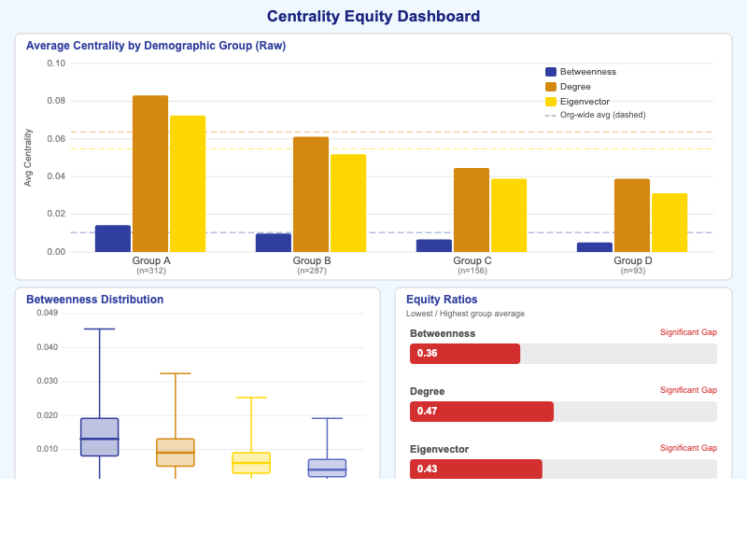Click the Degree equity ratio bar showing 0.47
747x560 pixels.
482,412
